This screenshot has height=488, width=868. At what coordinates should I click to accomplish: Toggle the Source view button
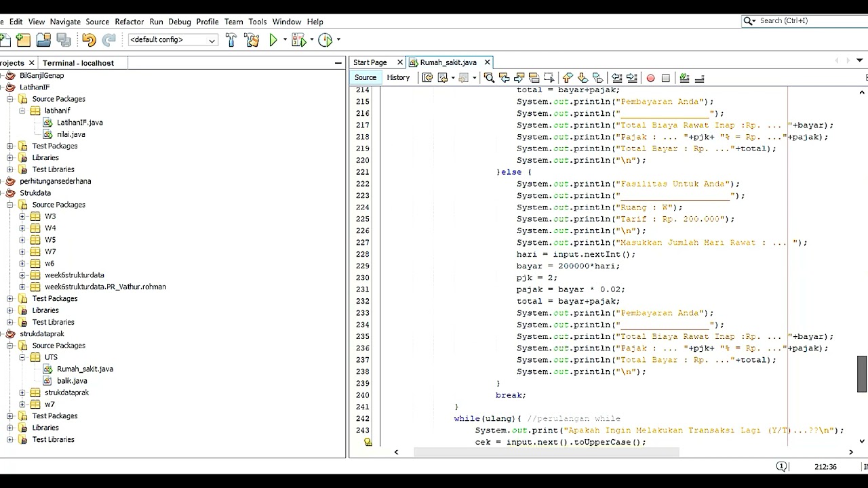365,78
